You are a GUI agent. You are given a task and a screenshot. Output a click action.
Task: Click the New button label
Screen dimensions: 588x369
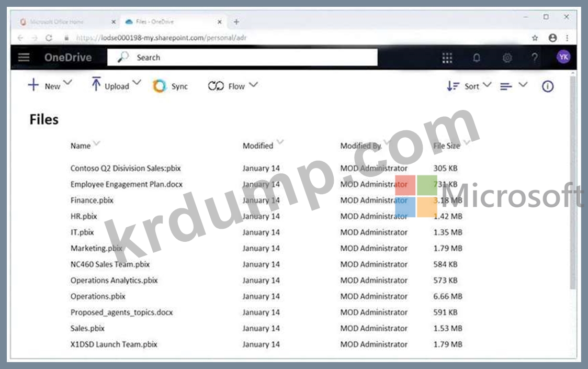click(52, 86)
